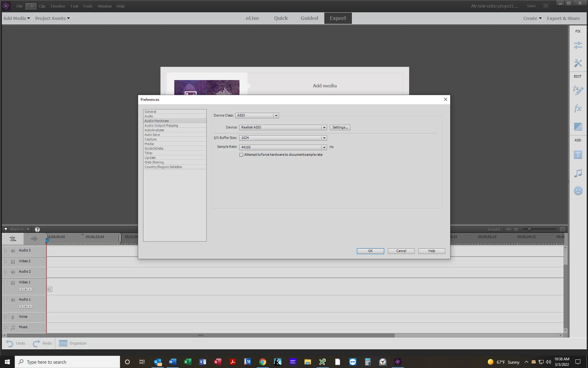Viewport: 588px width, 368px height.
Task: Click the timeline zoom slider handle
Action: click(529, 229)
